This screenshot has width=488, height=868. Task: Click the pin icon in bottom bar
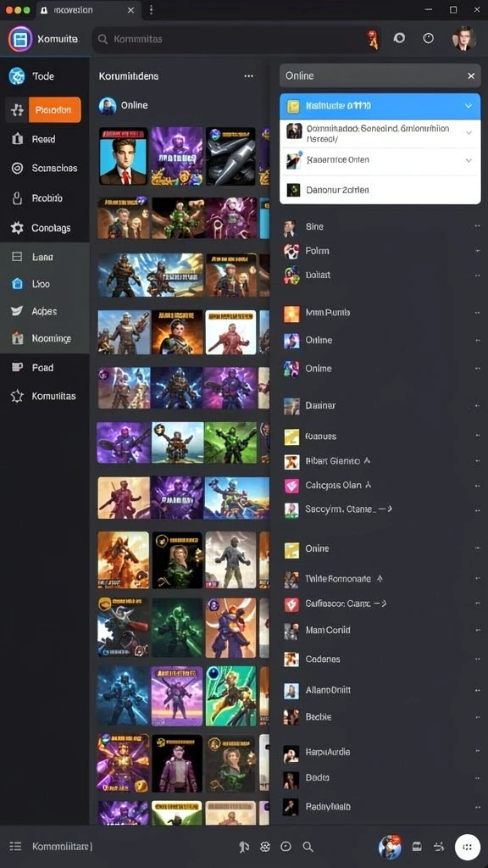(x=244, y=847)
